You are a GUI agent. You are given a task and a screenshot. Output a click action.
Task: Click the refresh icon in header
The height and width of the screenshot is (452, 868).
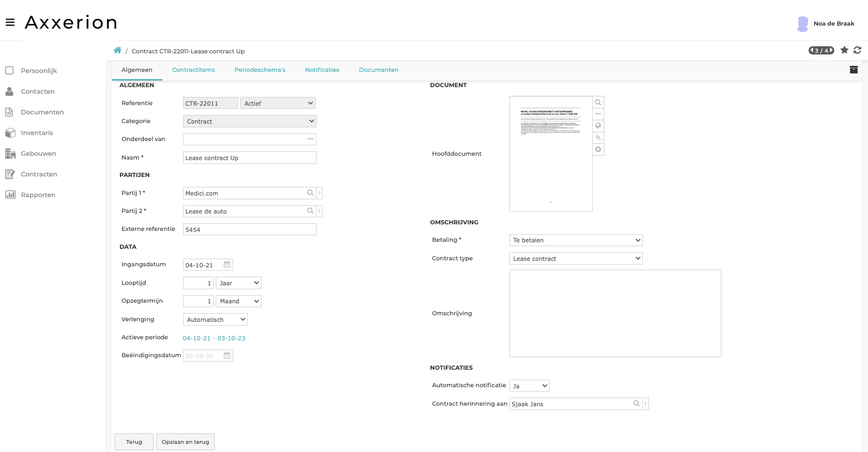[x=857, y=50]
